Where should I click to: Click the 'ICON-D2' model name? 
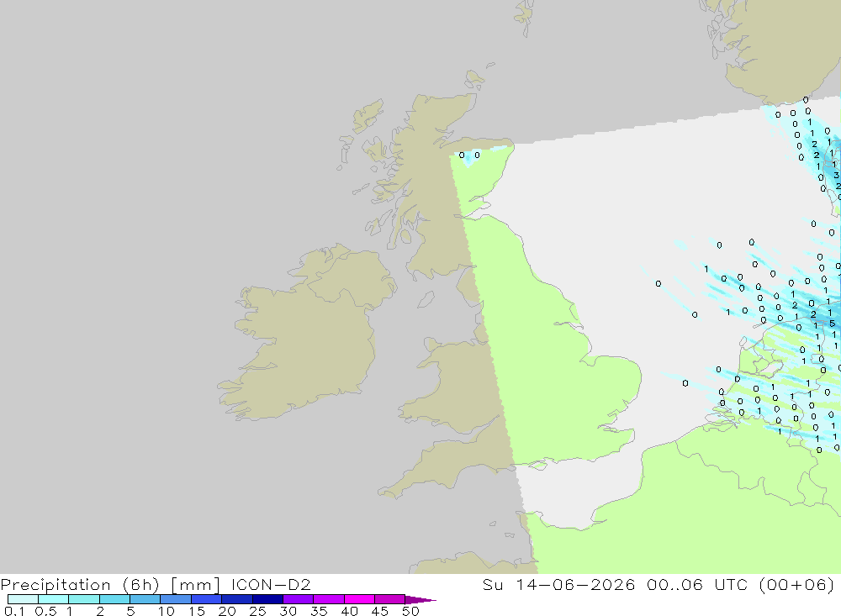(x=271, y=584)
